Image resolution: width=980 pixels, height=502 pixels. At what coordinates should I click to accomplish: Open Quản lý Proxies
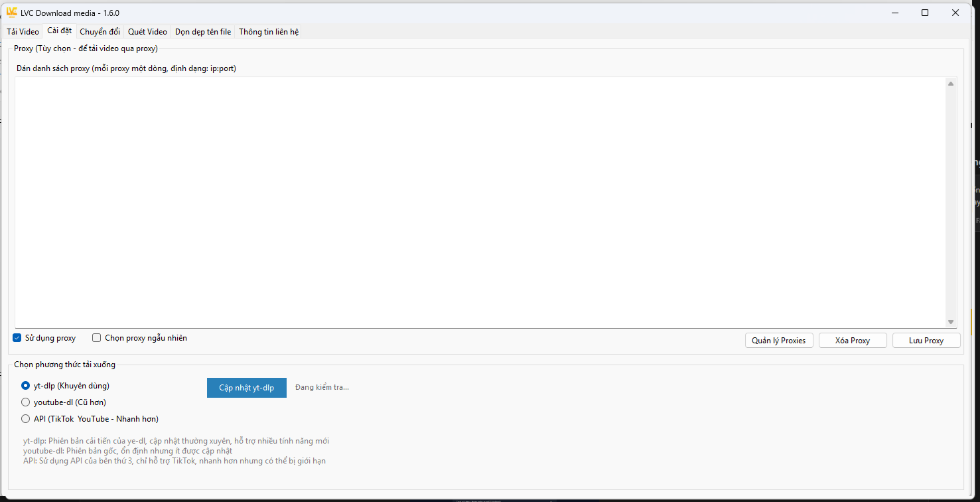point(778,341)
